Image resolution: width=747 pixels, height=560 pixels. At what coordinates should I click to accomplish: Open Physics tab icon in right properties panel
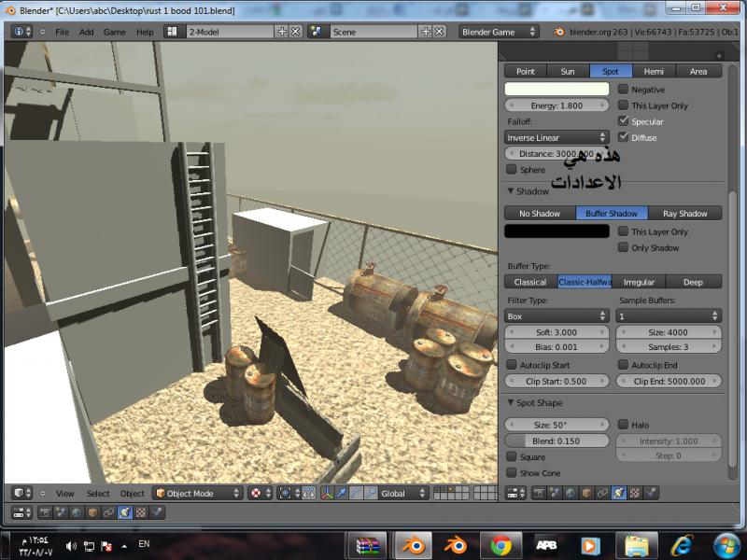click(x=651, y=493)
